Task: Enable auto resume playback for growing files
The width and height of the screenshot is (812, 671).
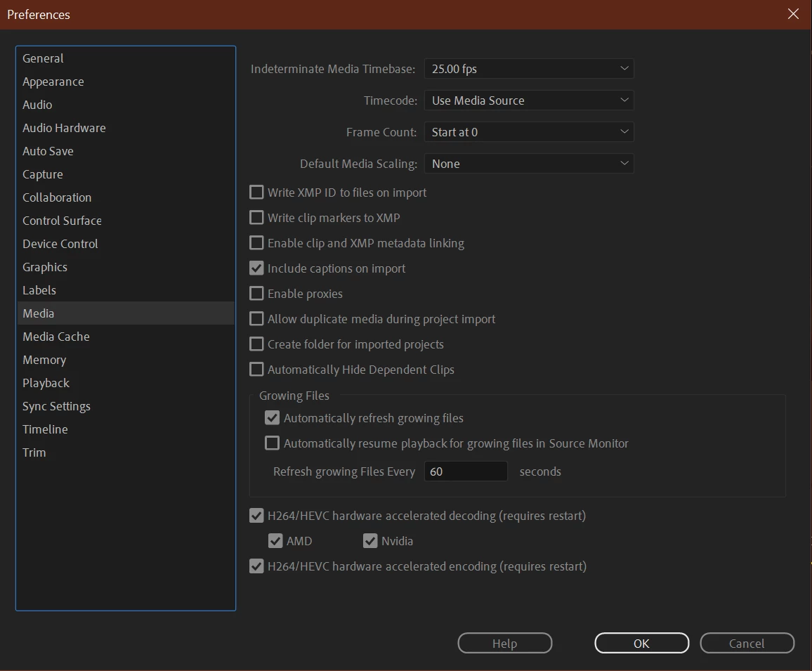Action: pos(272,443)
